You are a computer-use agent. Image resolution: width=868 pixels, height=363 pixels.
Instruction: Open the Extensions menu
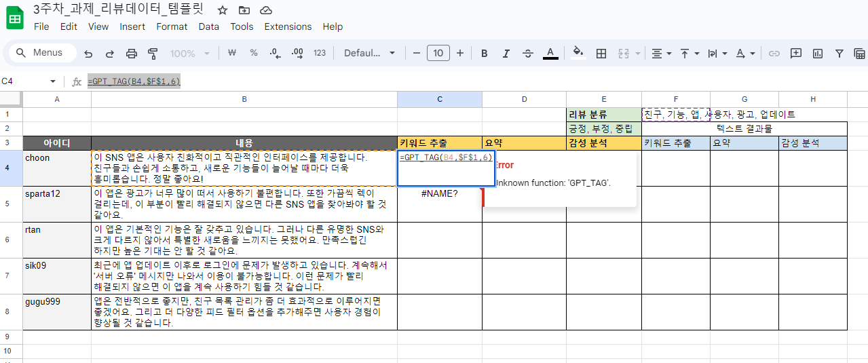pyautogui.click(x=288, y=26)
